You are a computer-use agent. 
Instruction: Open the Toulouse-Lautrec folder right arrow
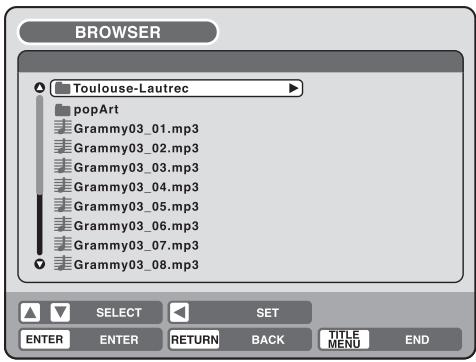[x=293, y=88]
